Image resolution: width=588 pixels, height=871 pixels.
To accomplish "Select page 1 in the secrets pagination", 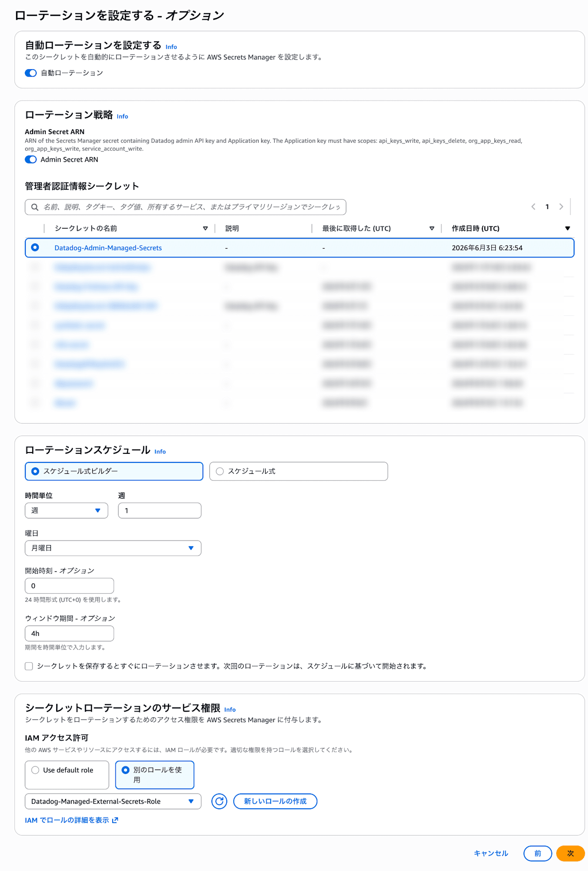I will (x=547, y=207).
